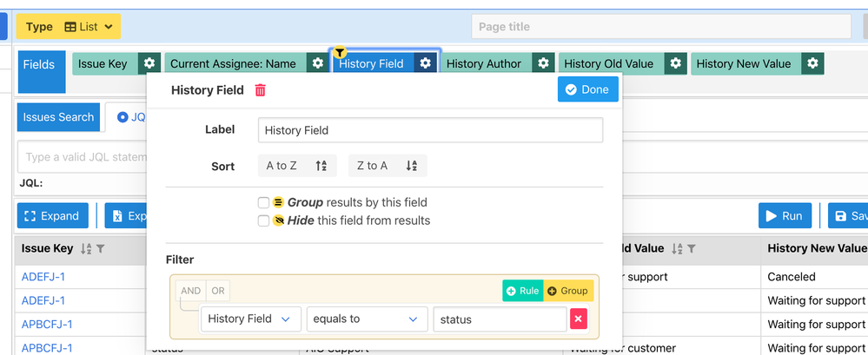Click the filter value field containing status
The width and height of the screenshot is (868, 355).
point(500,319)
